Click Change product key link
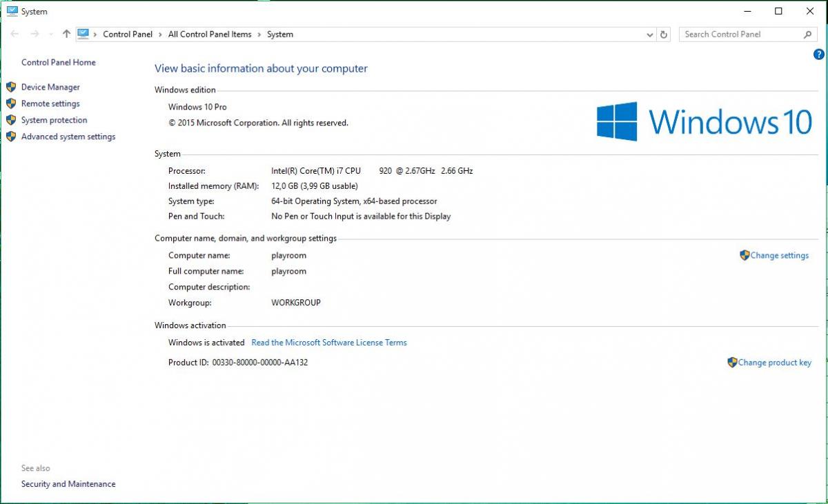Image resolution: width=828 pixels, height=504 pixels. (x=775, y=362)
